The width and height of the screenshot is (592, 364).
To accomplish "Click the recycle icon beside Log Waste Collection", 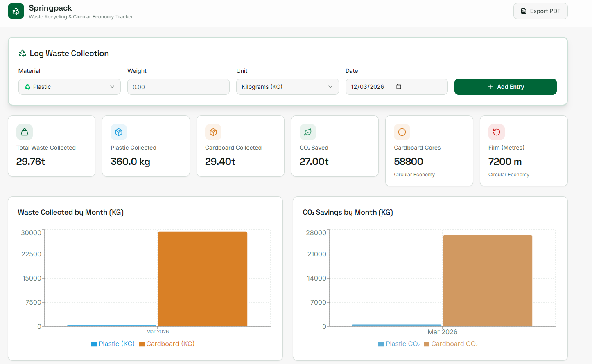I will click(x=23, y=54).
